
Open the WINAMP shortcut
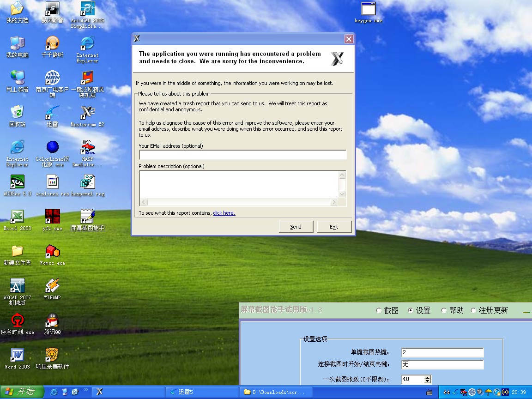point(52,290)
